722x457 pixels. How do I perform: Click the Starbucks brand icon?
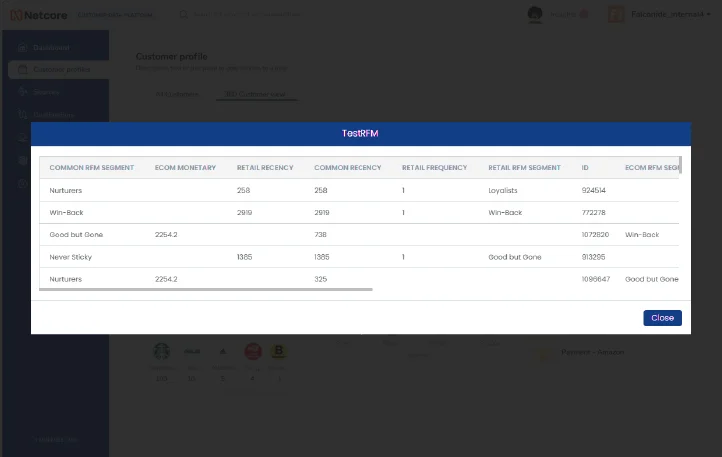click(161, 351)
